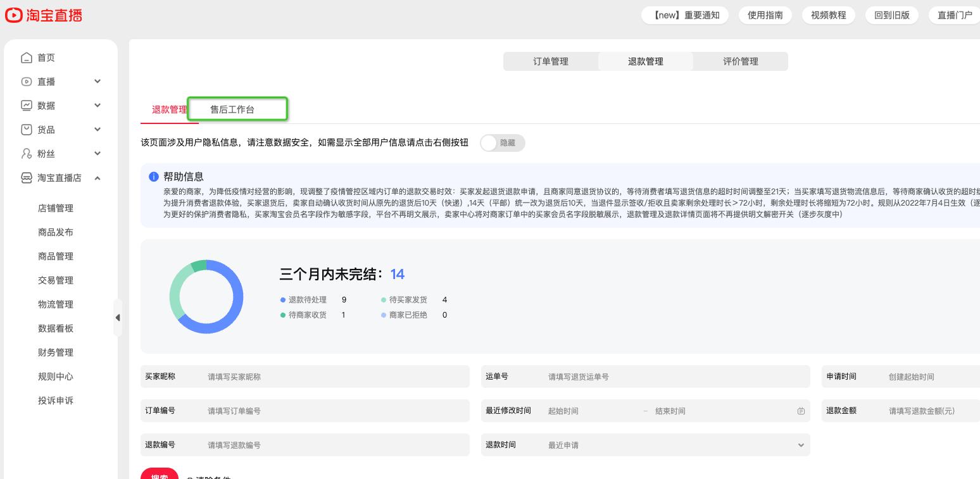Click the sidebar collapse arrow handle
This screenshot has width=980, height=479.
118,318
